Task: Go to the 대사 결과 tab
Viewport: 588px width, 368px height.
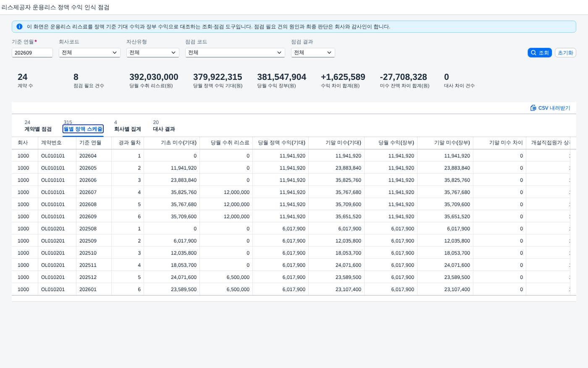Action: [x=164, y=129]
